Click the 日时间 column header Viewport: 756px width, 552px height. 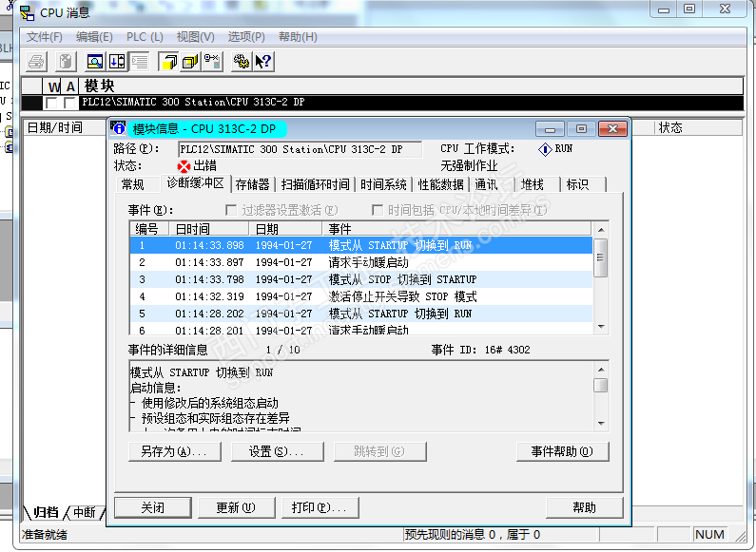coord(209,229)
